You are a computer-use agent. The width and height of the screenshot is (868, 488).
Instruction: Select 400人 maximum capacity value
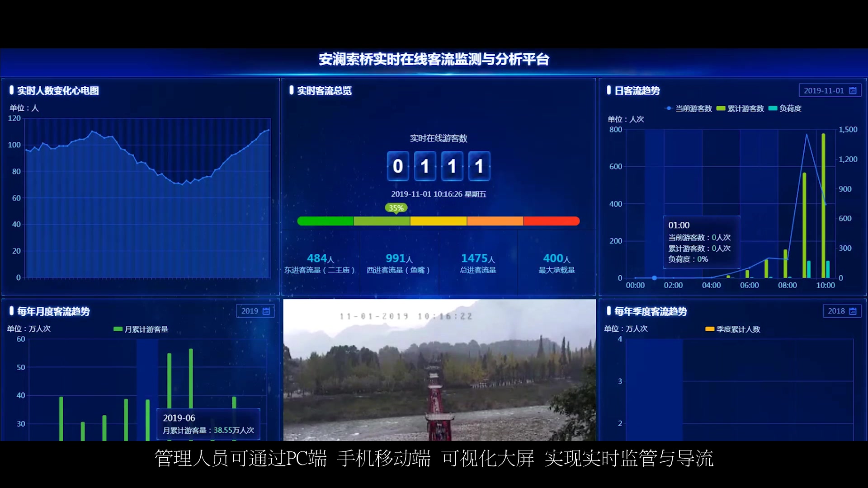pos(557,258)
